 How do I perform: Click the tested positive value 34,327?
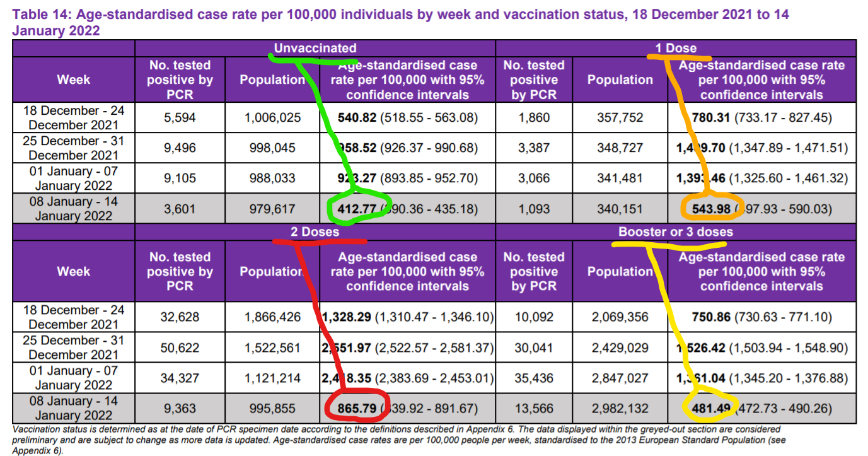(x=180, y=378)
